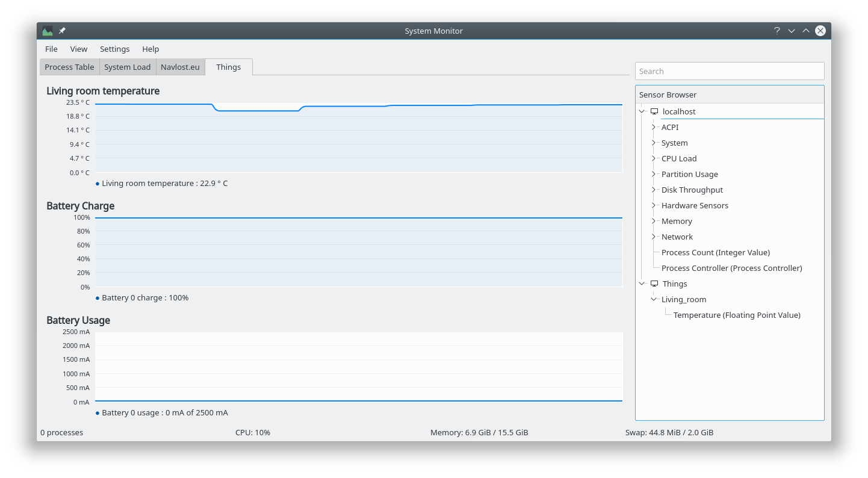Switch to the Process Table tab
Image resolution: width=868 pixels, height=478 pixels.
(x=69, y=67)
